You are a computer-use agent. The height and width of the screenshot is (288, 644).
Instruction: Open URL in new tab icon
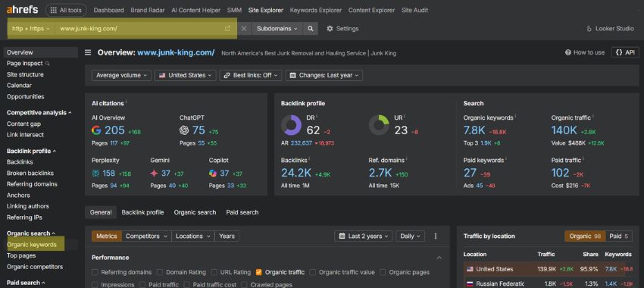pos(227,28)
